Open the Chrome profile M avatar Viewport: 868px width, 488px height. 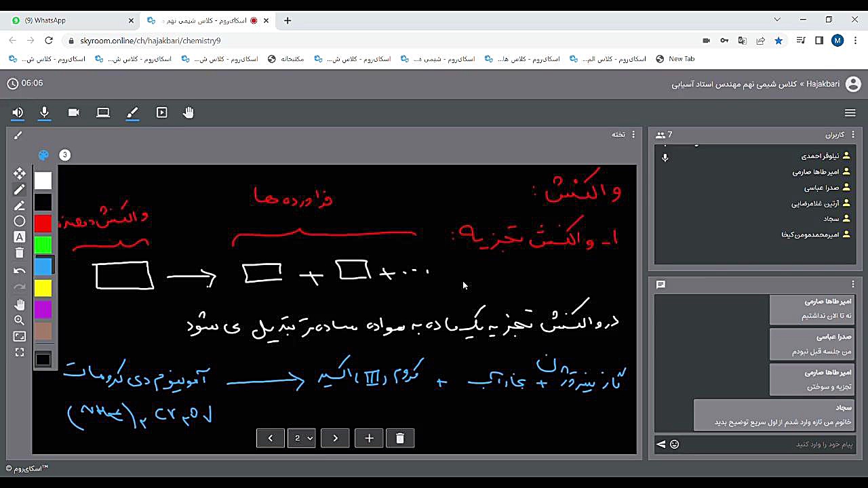pos(837,41)
